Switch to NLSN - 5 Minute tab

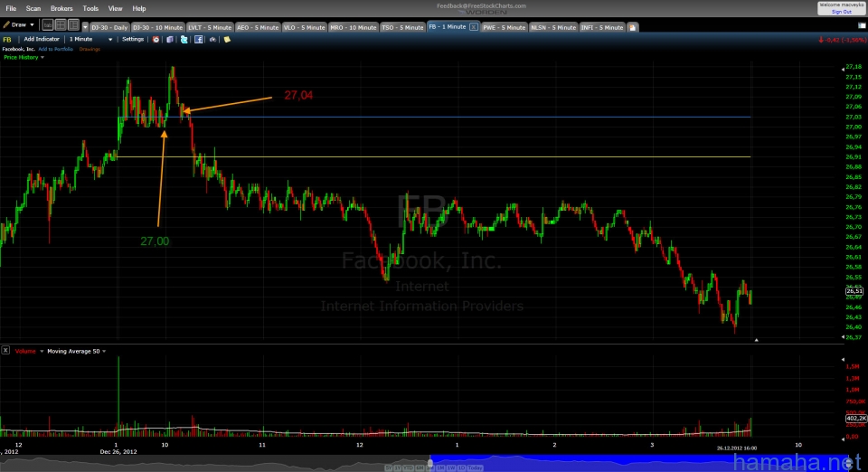click(553, 27)
